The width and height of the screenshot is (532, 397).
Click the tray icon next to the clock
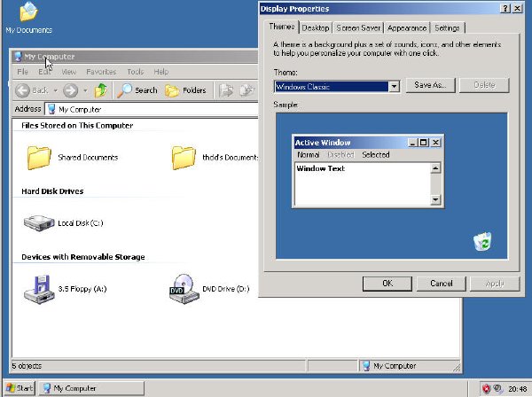[x=498, y=388]
